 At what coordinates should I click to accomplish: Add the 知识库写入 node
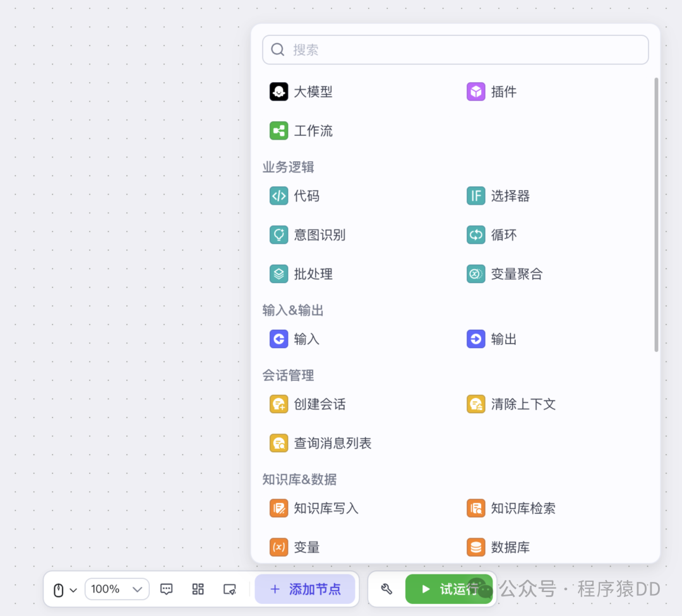click(x=314, y=508)
